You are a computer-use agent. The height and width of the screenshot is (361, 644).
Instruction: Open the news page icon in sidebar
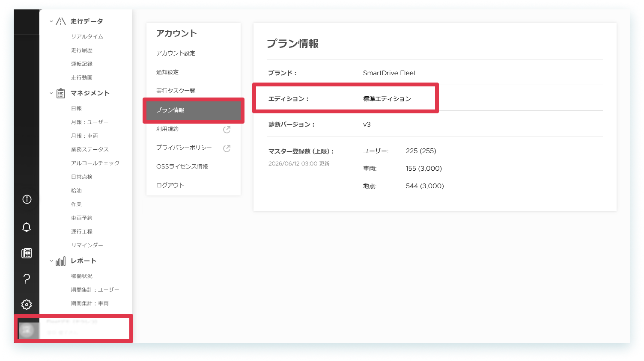27,253
